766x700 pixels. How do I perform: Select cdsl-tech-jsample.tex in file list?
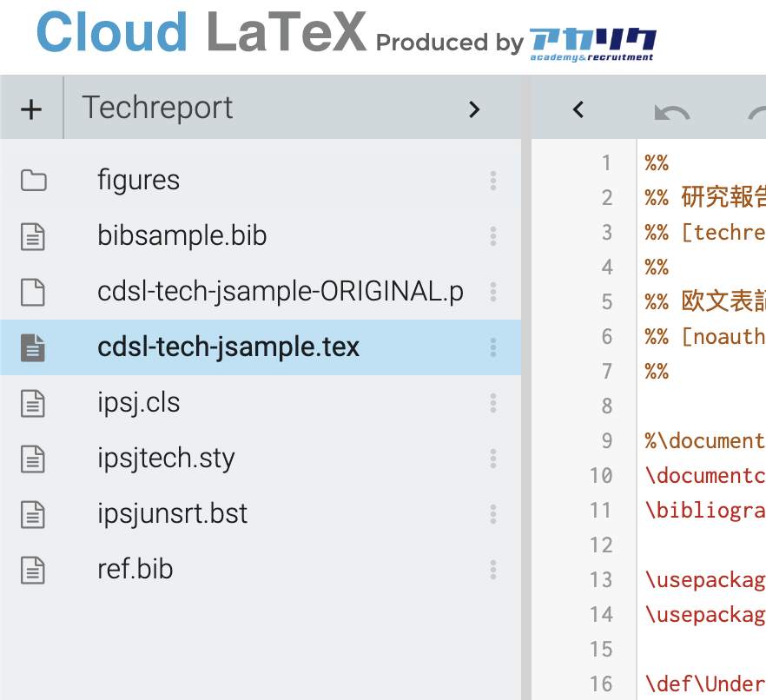(228, 347)
